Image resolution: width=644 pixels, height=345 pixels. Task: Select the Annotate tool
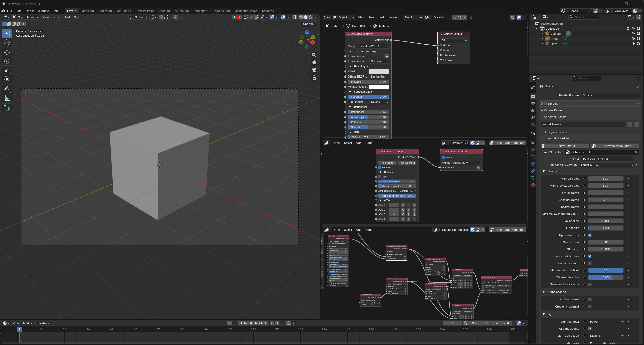click(7, 89)
